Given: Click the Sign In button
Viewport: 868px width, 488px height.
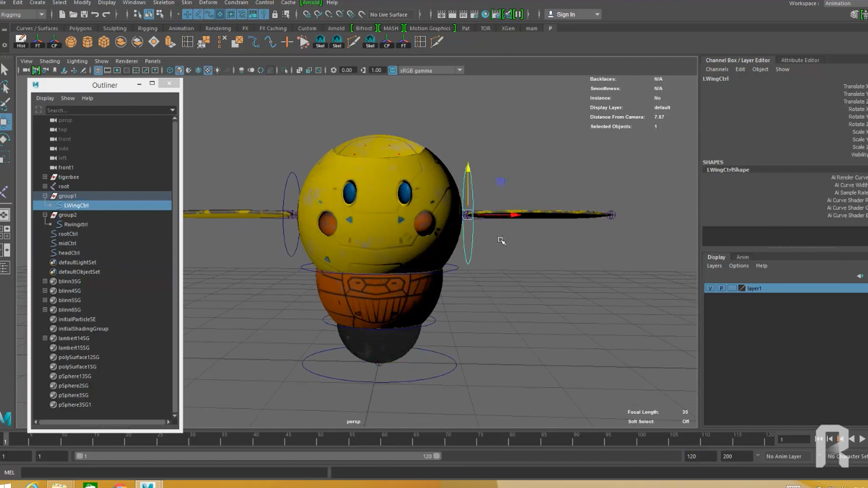Looking at the screenshot, I should point(565,15).
